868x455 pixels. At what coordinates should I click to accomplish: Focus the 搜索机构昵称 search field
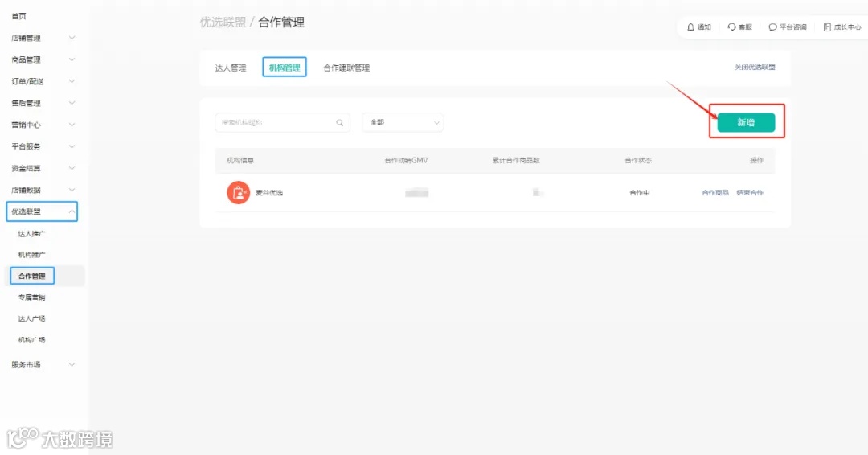tap(282, 122)
